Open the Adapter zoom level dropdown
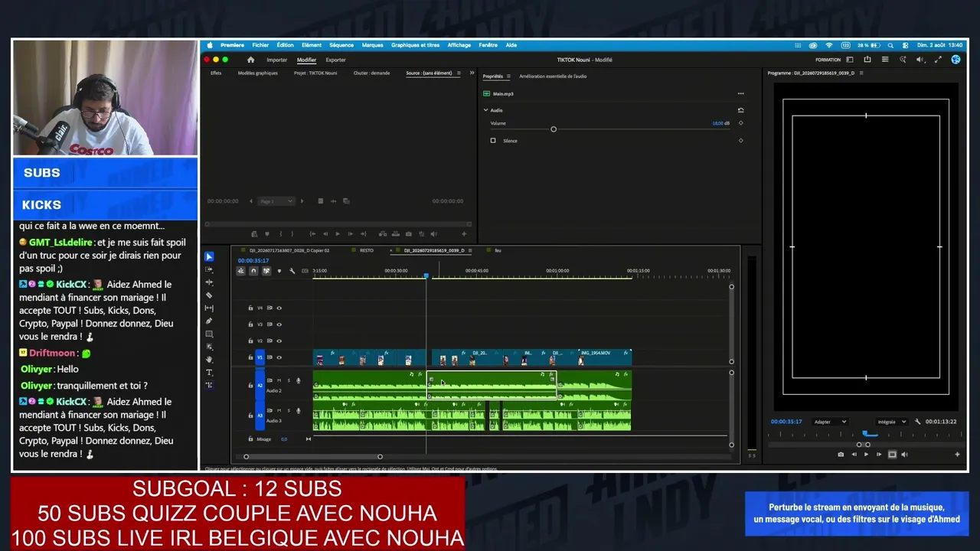 (830, 422)
